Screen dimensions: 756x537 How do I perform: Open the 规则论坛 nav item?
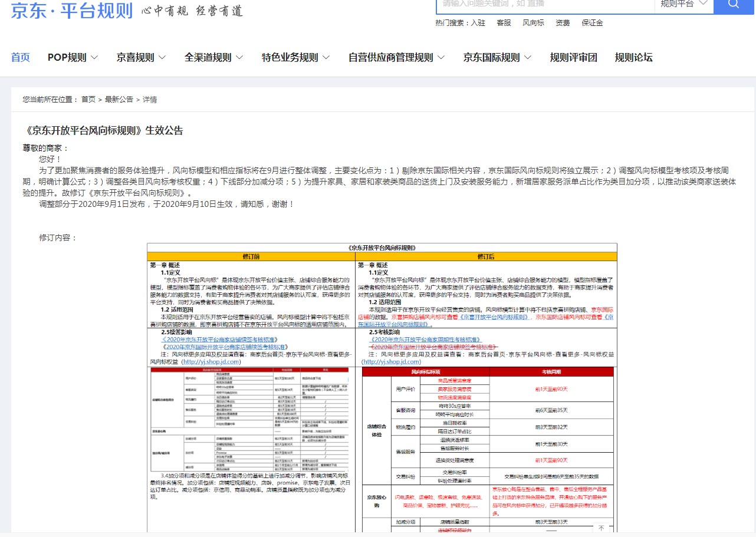(634, 57)
